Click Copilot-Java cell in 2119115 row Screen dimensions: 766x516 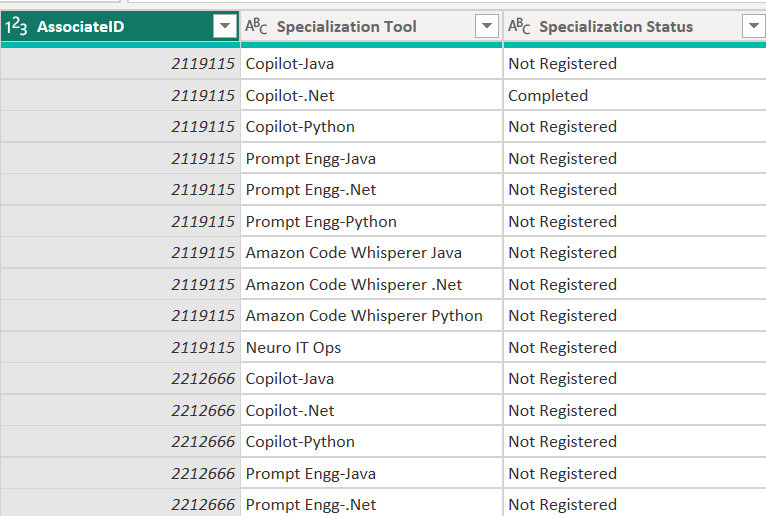(371, 64)
